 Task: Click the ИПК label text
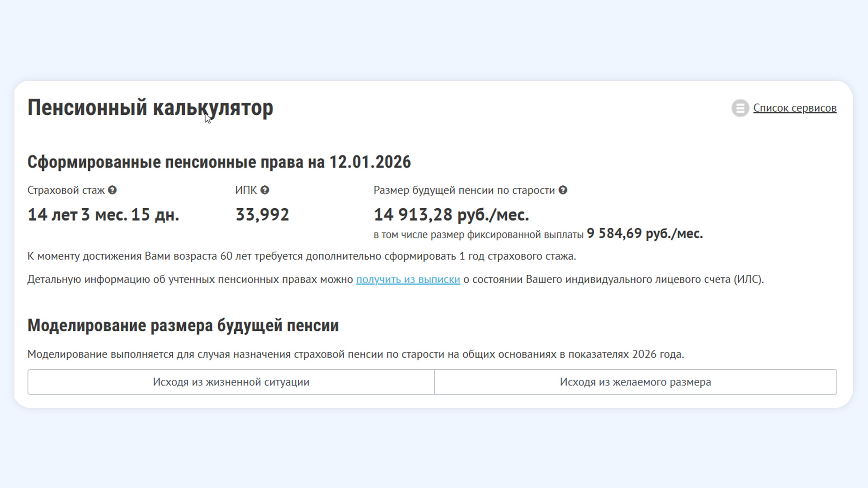pos(245,190)
